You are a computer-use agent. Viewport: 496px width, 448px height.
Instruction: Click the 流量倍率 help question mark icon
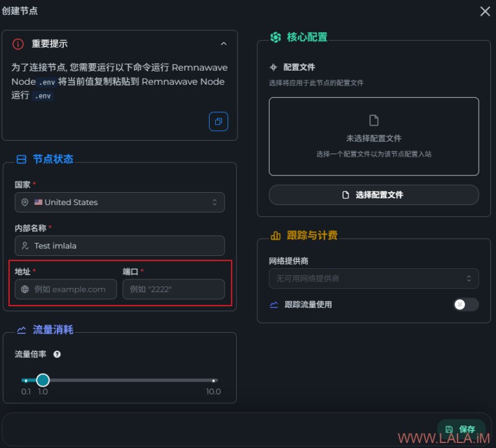click(57, 354)
